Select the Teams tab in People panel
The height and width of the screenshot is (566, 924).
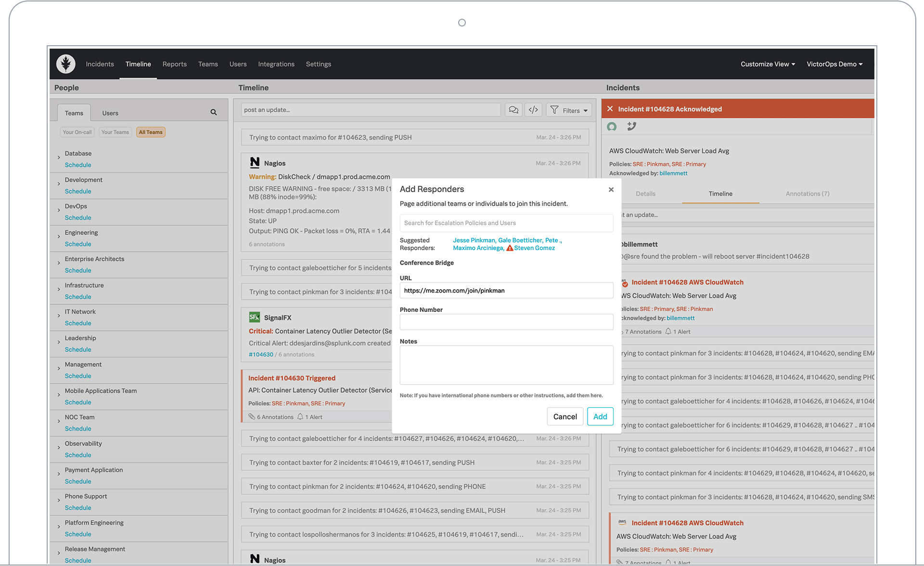[74, 113]
